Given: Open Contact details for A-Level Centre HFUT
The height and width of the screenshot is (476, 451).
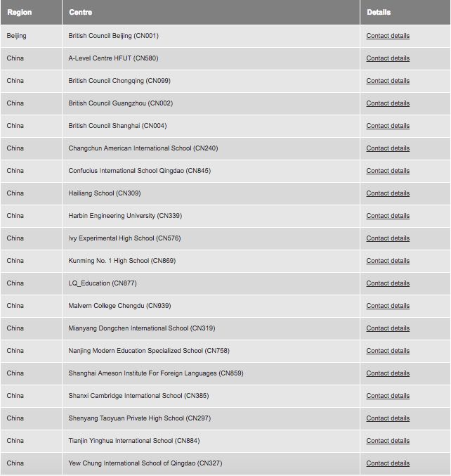Looking at the screenshot, I should [388, 58].
